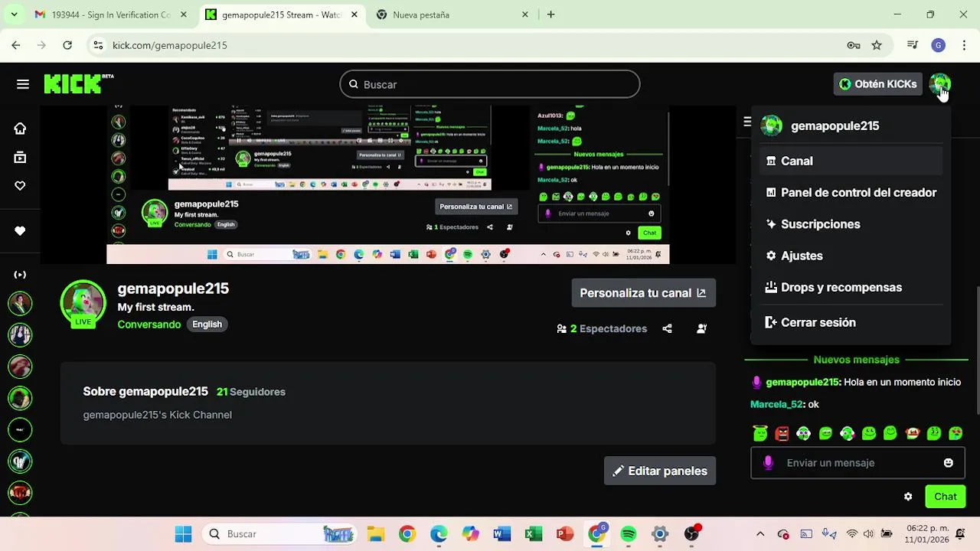
Task: Click the 2 Espectadores viewer count
Action: point(609,328)
